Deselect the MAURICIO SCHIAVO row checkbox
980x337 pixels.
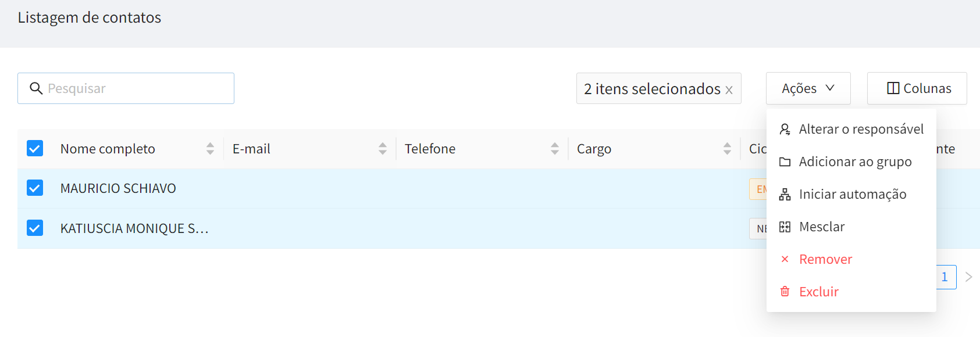click(x=35, y=188)
